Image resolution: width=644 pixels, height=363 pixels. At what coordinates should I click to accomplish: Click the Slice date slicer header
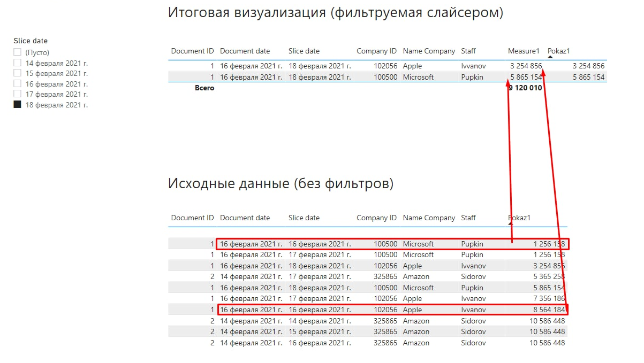tap(31, 41)
